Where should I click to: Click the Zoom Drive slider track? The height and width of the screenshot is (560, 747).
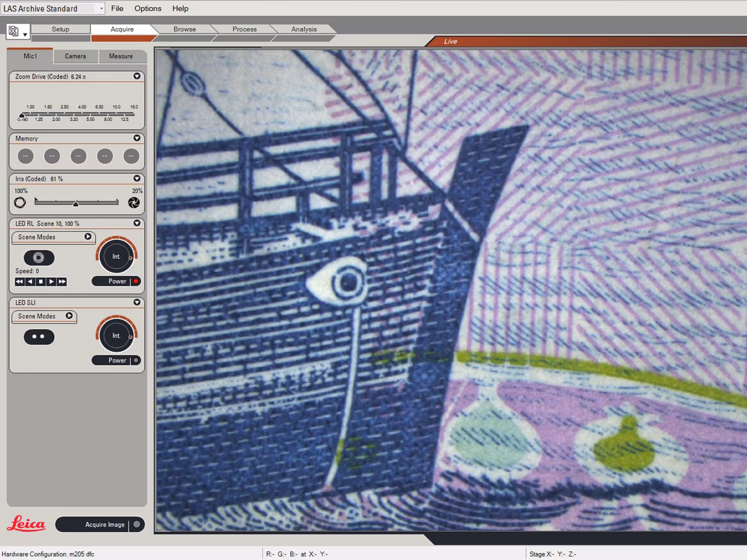(x=78, y=113)
